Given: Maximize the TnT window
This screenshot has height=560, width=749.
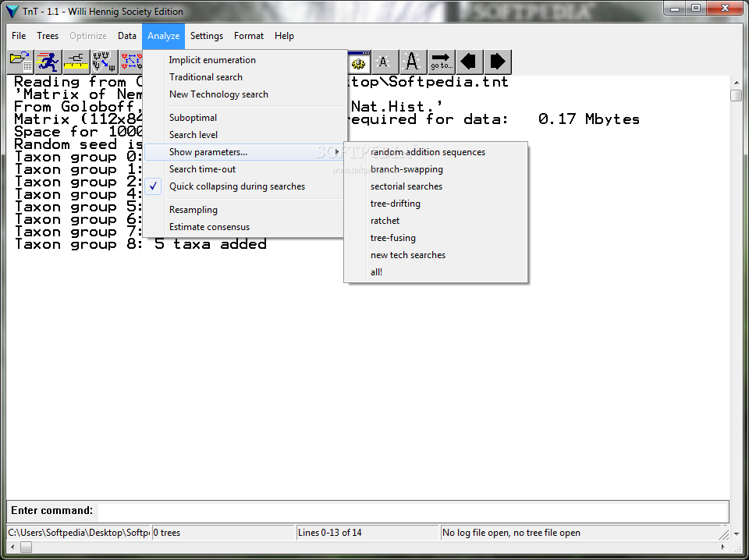Looking at the screenshot, I should 696,8.
